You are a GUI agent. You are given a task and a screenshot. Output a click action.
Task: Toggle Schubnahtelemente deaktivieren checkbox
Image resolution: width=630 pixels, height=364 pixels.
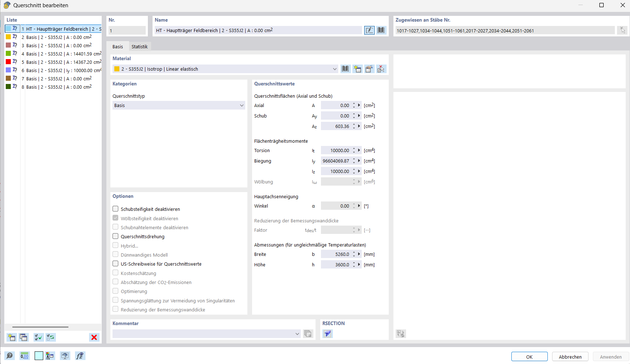coord(115,227)
